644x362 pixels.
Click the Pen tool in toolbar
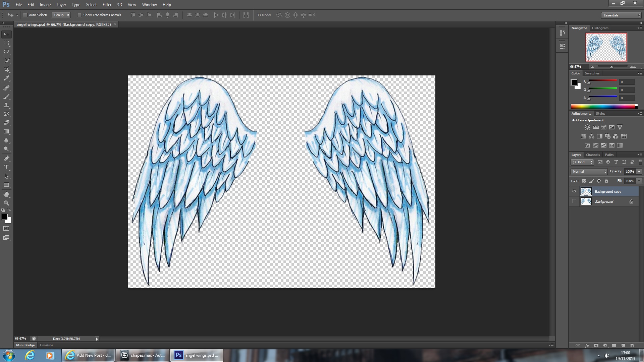[7, 158]
